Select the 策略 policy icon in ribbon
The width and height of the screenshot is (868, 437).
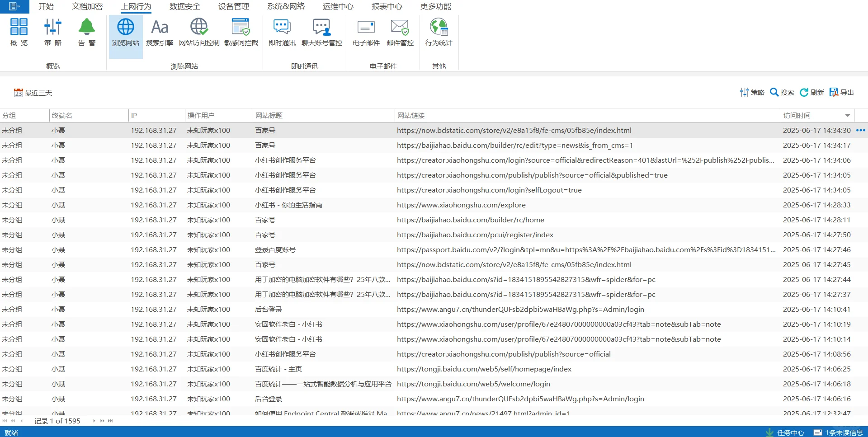[53, 32]
